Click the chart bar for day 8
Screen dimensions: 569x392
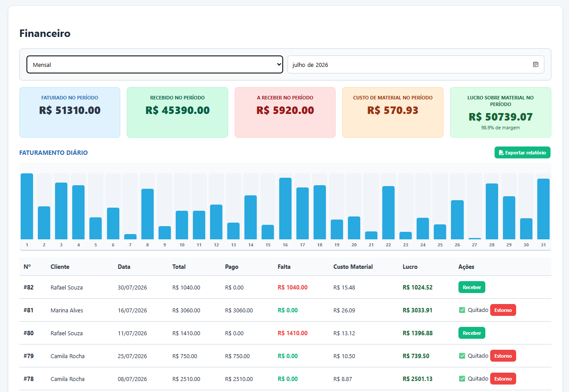point(148,214)
